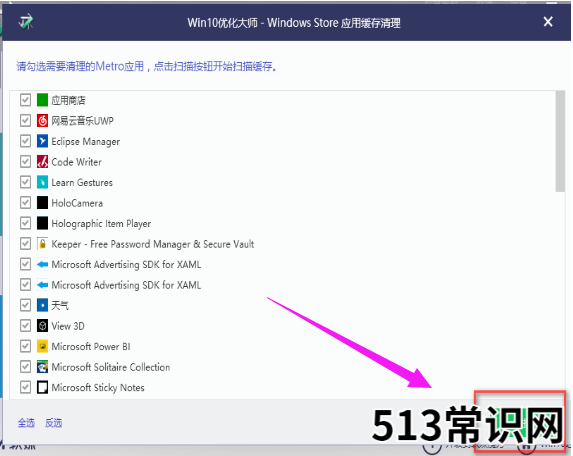573x456 pixels.
Task: Uncheck the 网易云音乐UWP checkbox
Action: click(25, 120)
